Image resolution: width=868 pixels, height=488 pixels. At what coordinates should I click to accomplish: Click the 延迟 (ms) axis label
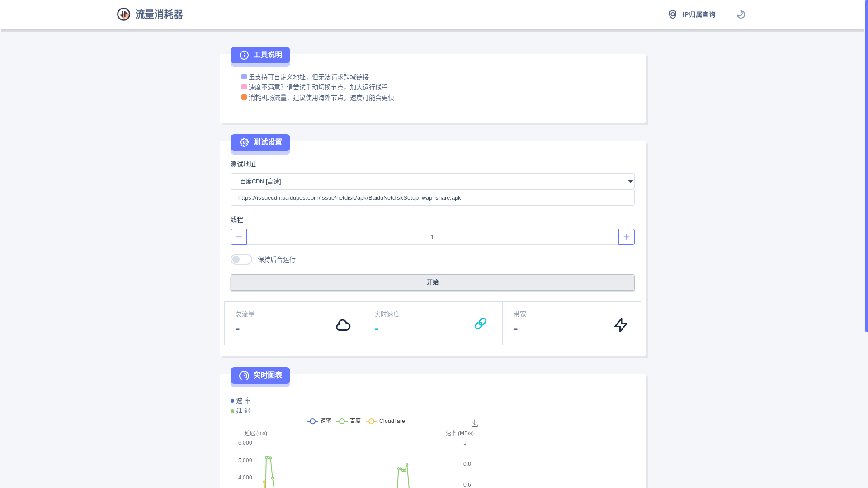(255, 433)
